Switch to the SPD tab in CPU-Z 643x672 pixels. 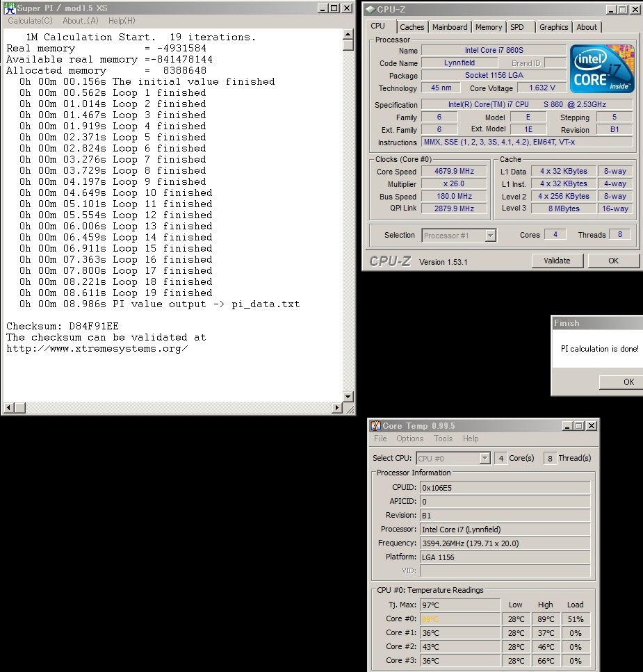517,27
